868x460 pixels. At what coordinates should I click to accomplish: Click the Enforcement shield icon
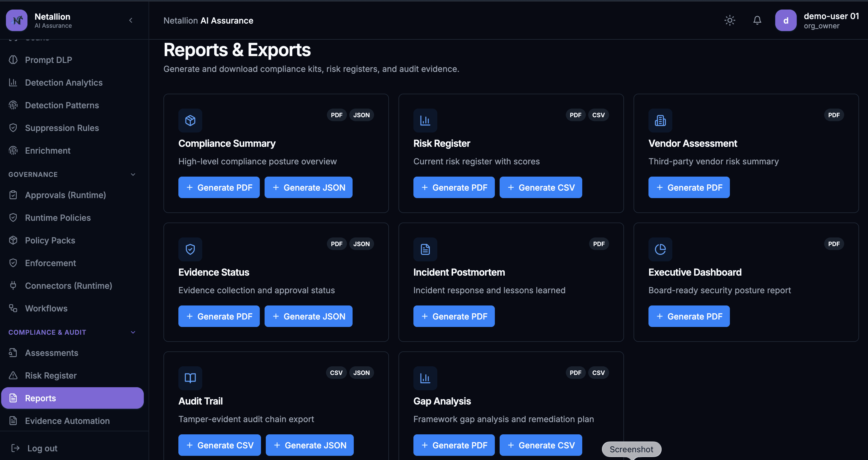coord(13,263)
